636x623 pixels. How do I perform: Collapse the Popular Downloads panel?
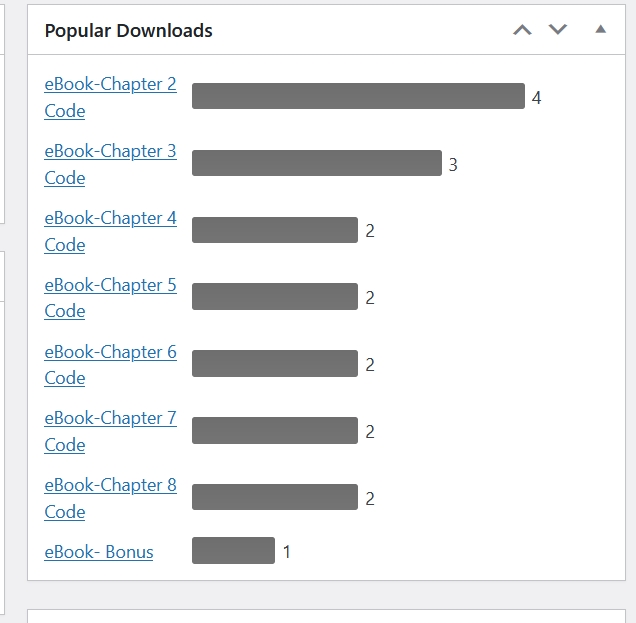click(x=600, y=30)
